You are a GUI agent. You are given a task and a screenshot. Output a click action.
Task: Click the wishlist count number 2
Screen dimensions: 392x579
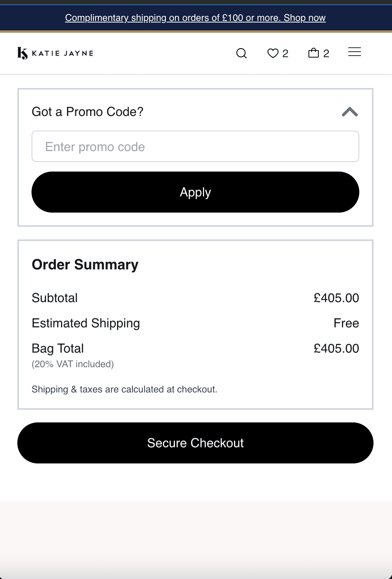click(x=285, y=54)
